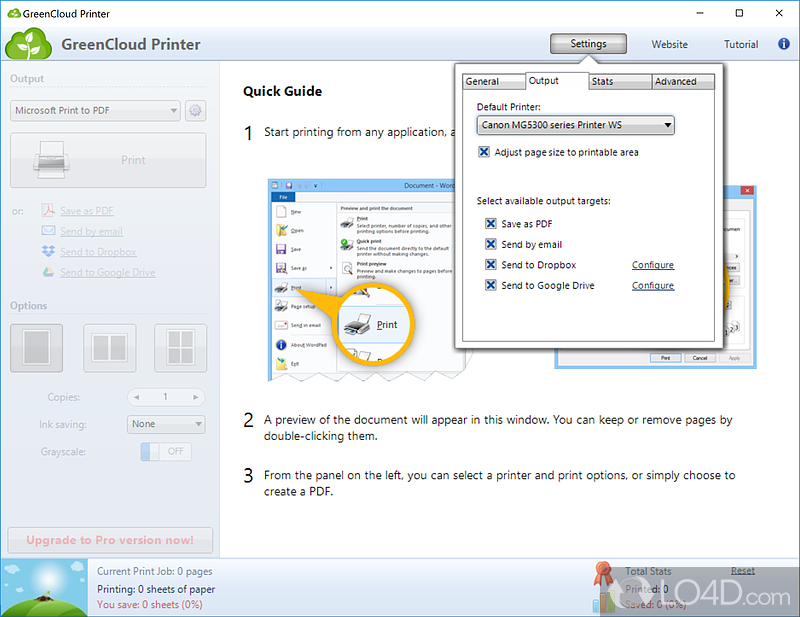Open Microsoft Print to PDF printer dropdown
This screenshot has width=800, height=617.
[x=95, y=111]
